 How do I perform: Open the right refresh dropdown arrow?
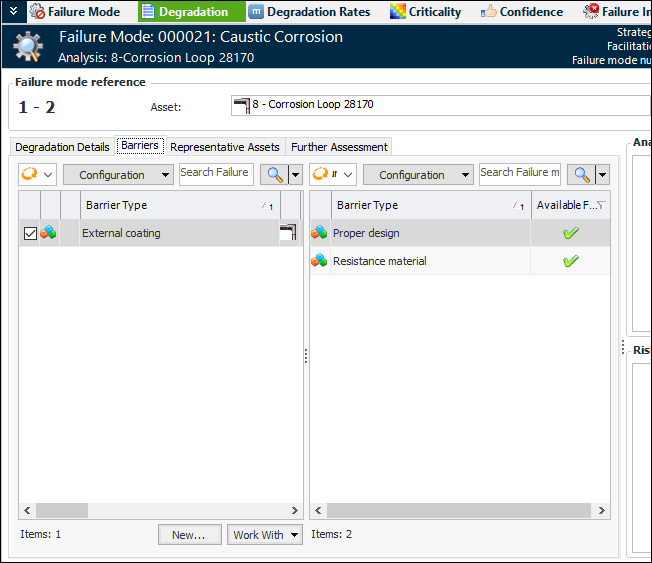tap(348, 175)
